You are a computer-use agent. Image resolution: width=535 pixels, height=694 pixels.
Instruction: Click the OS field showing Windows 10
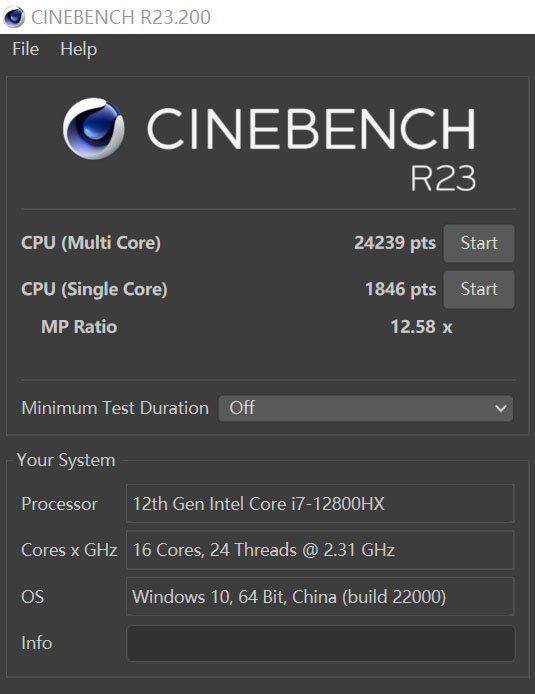(320, 596)
